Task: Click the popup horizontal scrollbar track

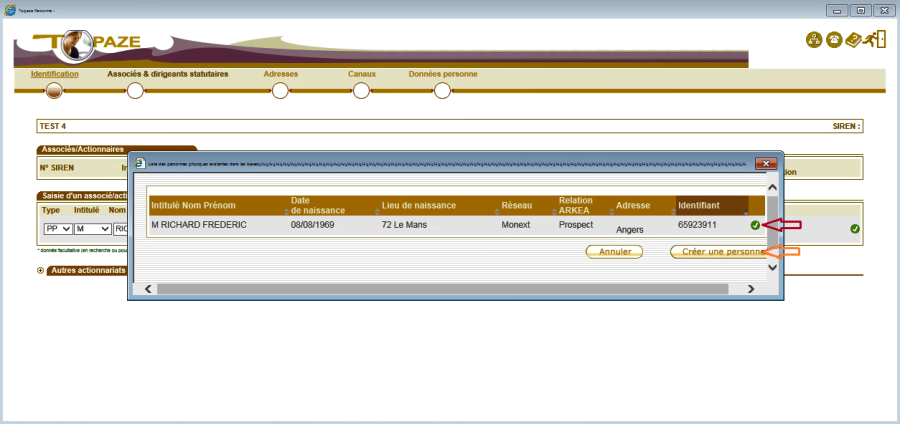Action: (x=450, y=289)
